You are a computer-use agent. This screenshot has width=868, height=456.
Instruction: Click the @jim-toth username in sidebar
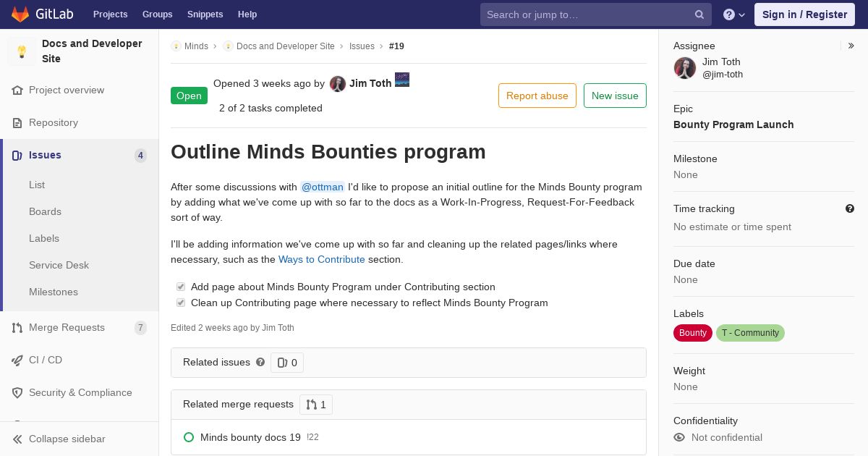(723, 75)
